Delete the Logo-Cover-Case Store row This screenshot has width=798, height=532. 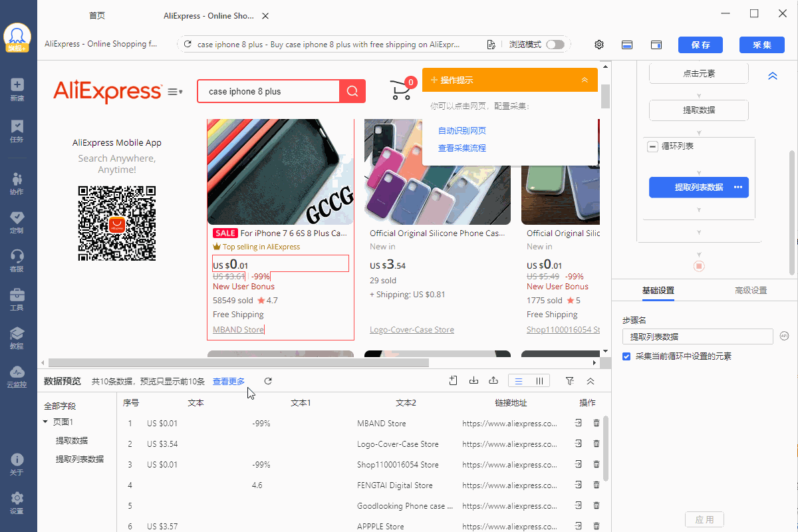(597, 444)
